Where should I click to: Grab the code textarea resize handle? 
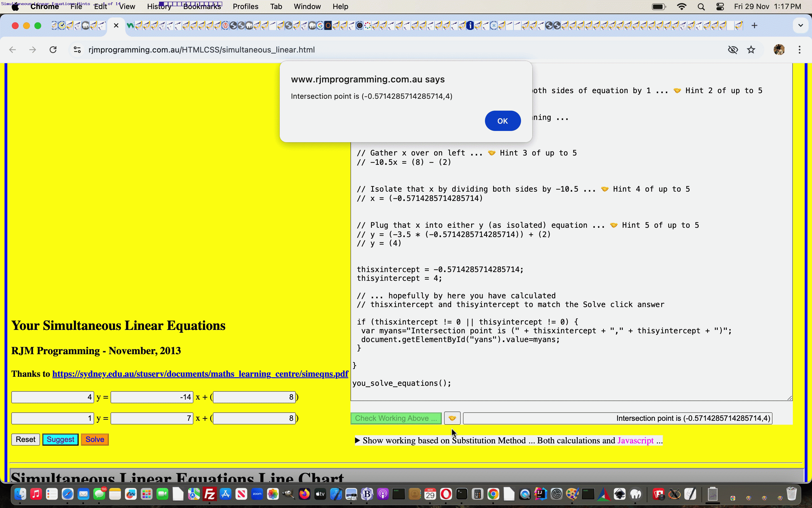point(789,398)
